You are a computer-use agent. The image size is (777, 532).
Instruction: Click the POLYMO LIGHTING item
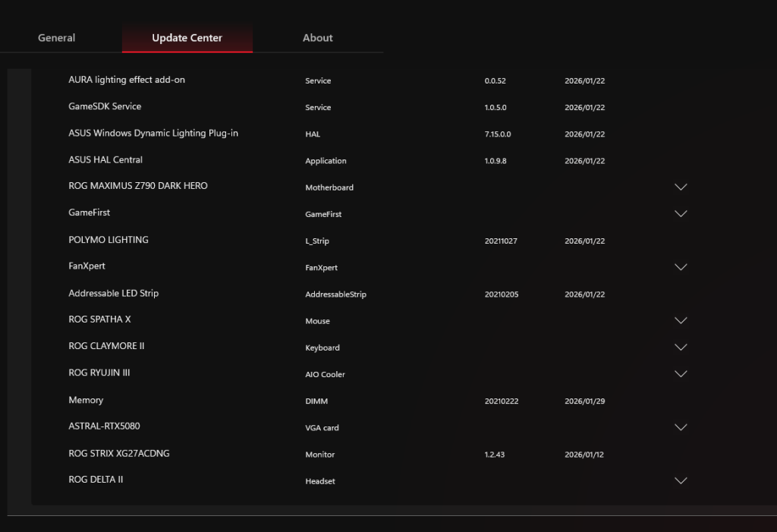pos(109,240)
